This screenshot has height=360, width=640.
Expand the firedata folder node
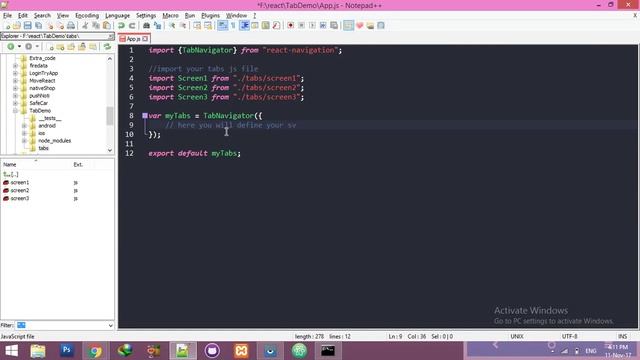[x=15, y=66]
